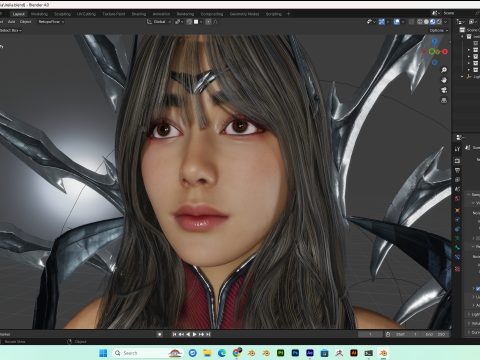Open After Effects from the taskbar

310,353
